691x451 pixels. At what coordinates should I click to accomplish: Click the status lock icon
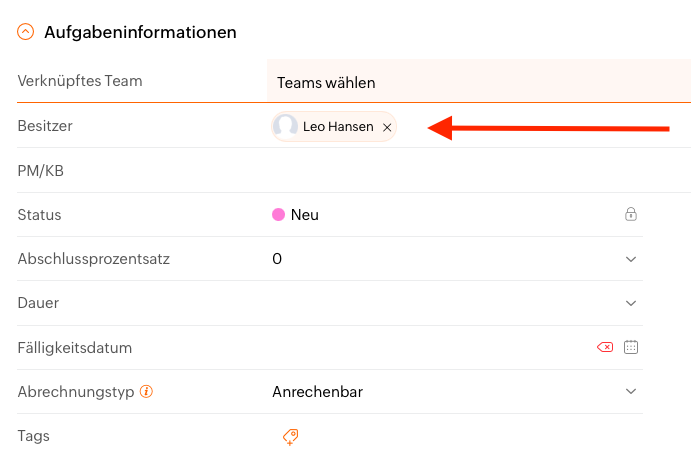click(631, 214)
